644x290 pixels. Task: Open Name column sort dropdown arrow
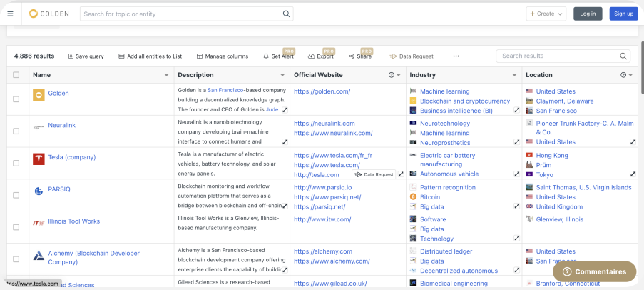click(x=166, y=75)
